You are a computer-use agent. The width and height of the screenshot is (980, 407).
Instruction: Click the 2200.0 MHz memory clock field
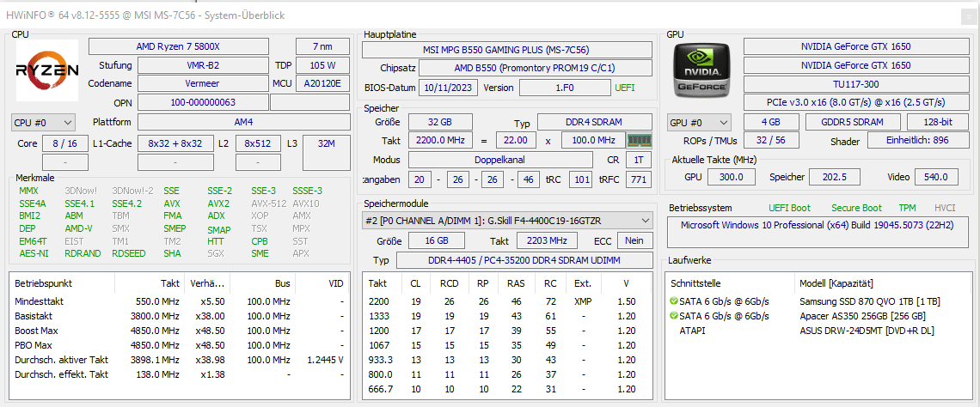click(x=440, y=141)
